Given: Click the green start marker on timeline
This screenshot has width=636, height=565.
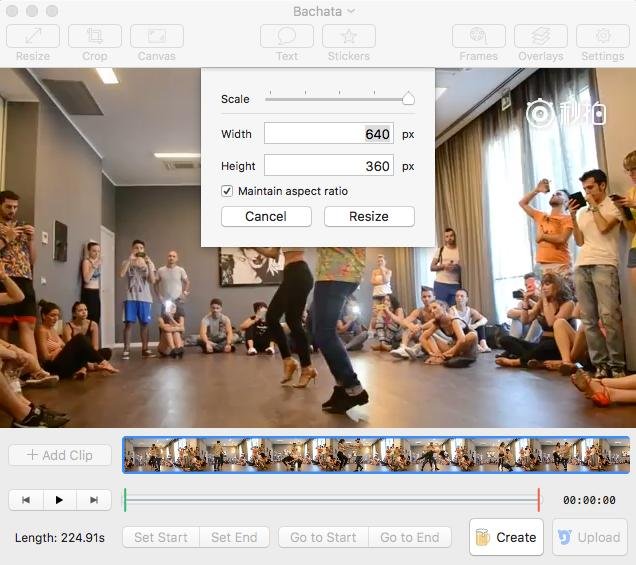Looking at the screenshot, I should 125,500.
